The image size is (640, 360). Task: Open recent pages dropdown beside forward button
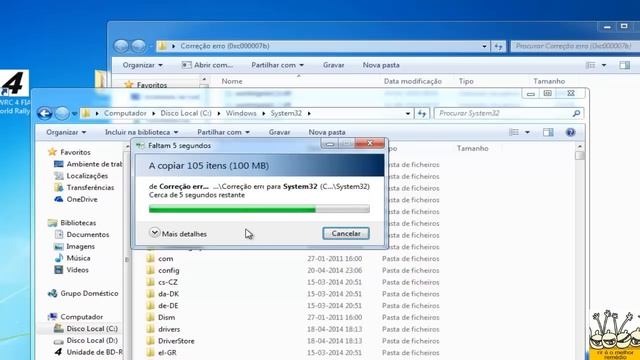(x=74, y=113)
